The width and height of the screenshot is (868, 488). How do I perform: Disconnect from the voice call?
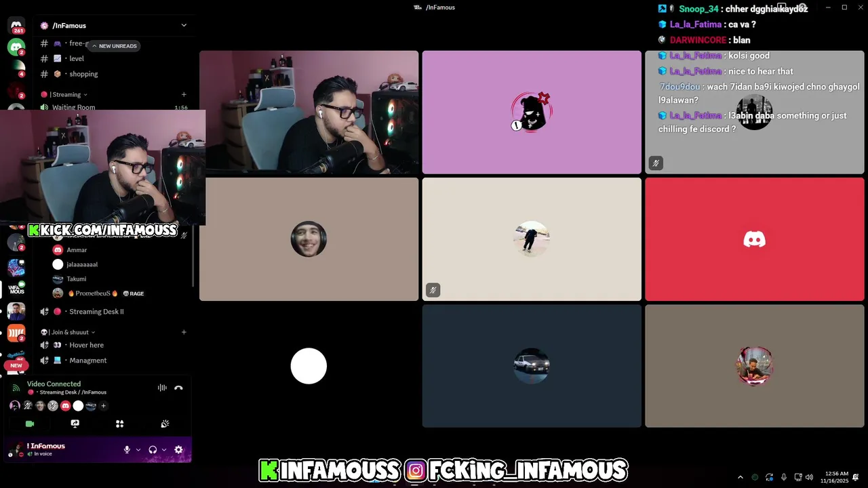[178, 388]
